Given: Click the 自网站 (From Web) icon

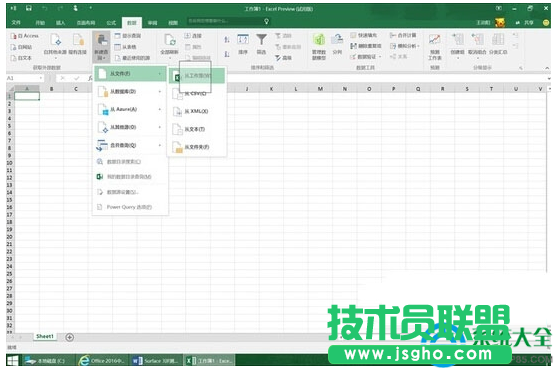Looking at the screenshot, I should [13, 47].
